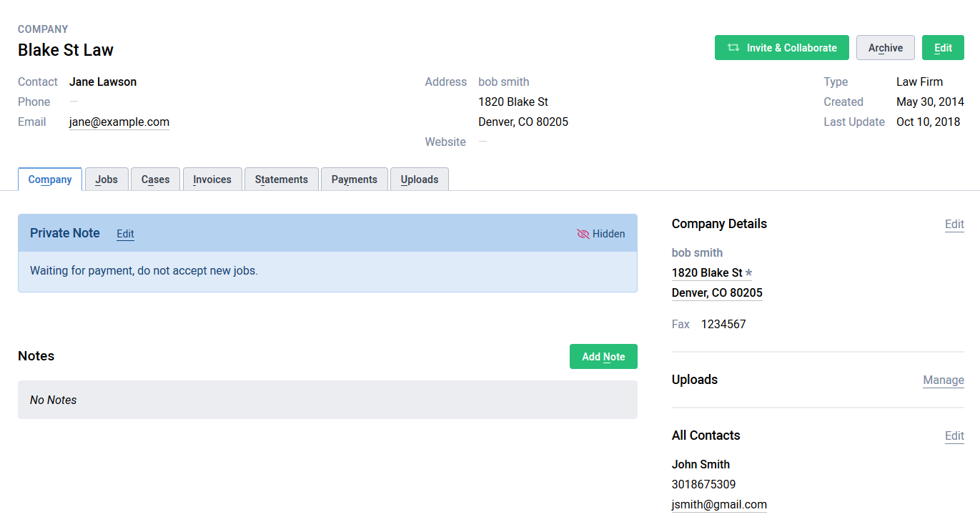Screen dimensions: 980x522
Task: Edit the All Contacts list
Action: (954, 435)
